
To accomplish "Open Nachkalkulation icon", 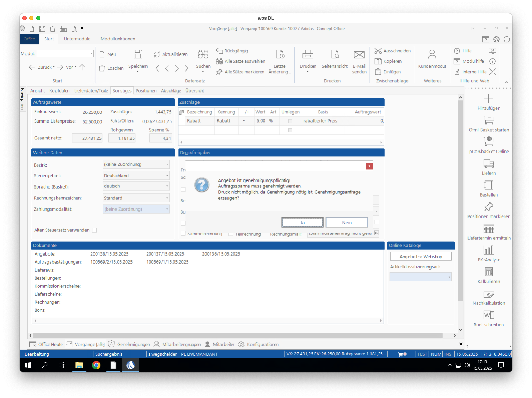I will click(488, 295).
